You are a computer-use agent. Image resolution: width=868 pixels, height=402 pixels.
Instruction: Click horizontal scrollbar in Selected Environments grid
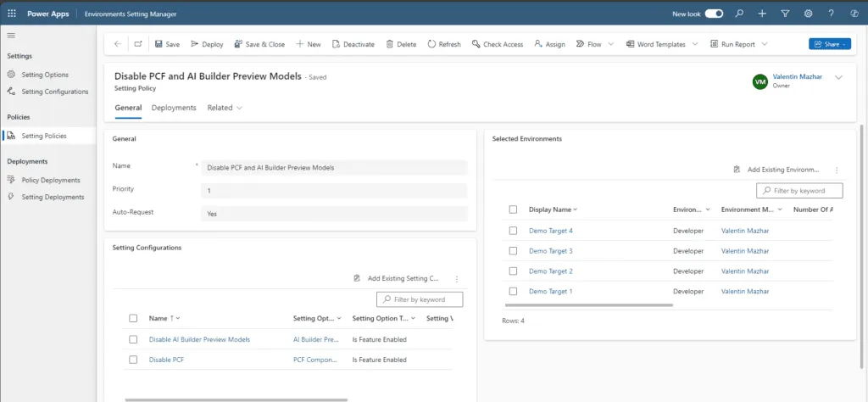click(589, 305)
